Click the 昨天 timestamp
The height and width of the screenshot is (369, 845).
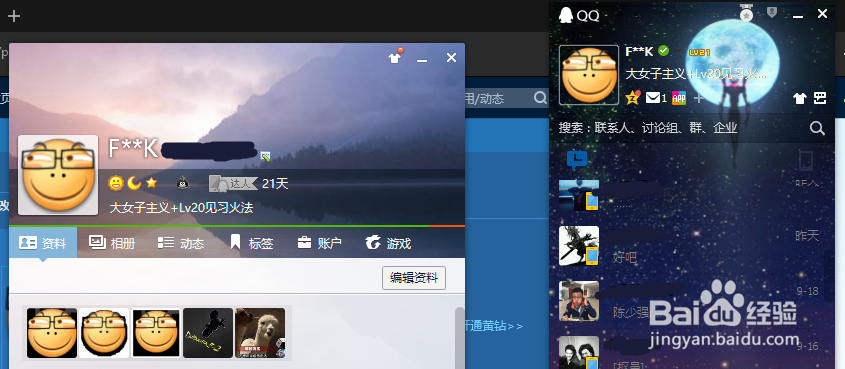click(x=807, y=235)
